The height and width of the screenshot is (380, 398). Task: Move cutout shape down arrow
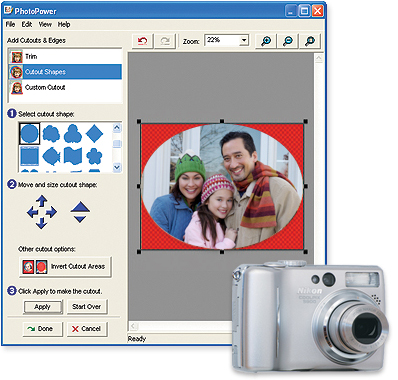click(x=41, y=223)
